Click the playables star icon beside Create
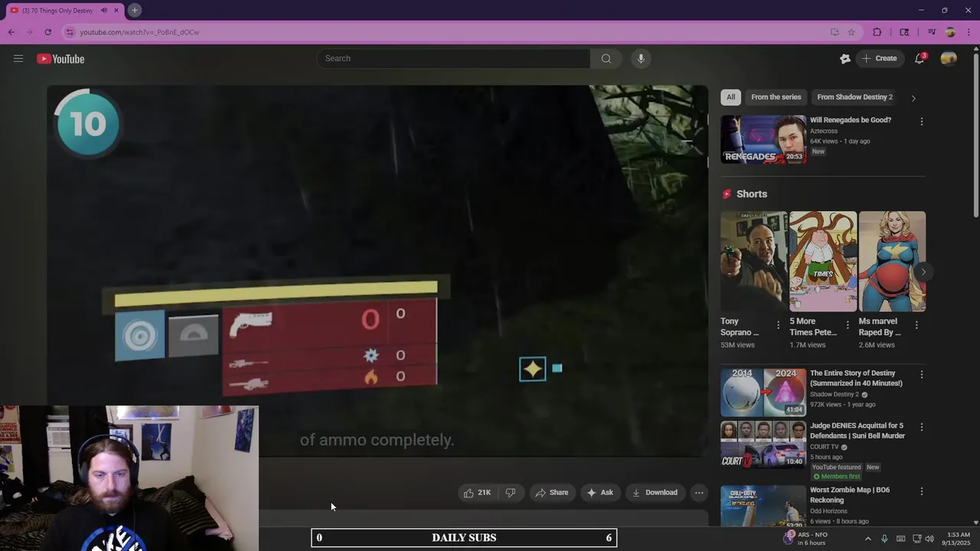Viewport: 980px width, 551px height. point(845,58)
